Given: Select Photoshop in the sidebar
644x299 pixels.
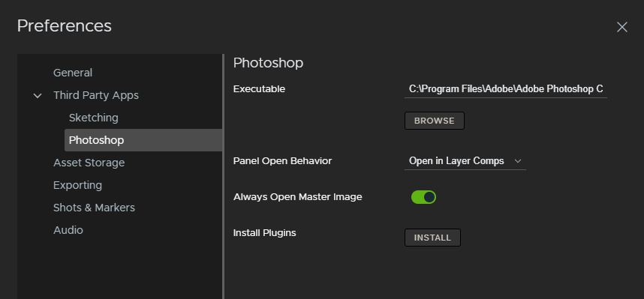Looking at the screenshot, I should pos(143,140).
